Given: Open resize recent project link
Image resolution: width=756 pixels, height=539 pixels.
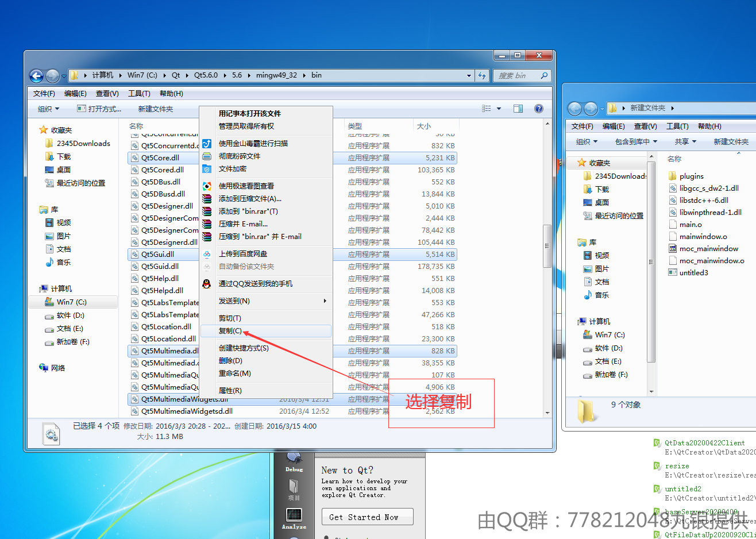Looking at the screenshot, I should point(677,466).
